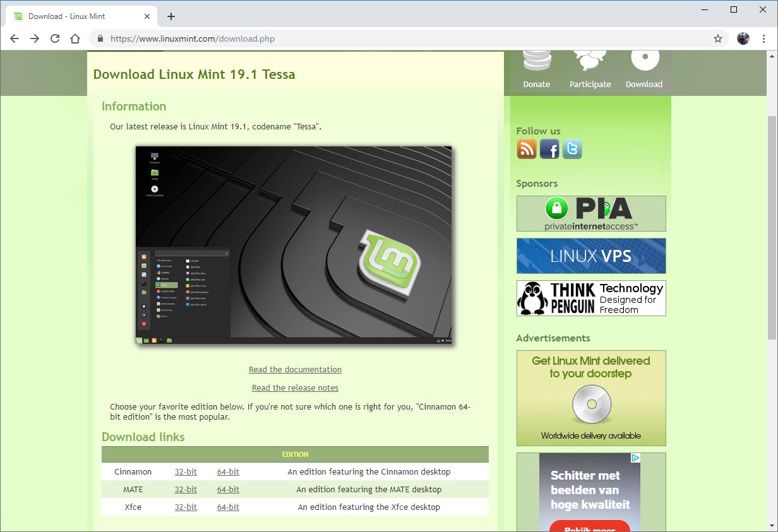The height and width of the screenshot is (532, 778).
Task: Download MATE 32-bit edition
Action: [186, 489]
